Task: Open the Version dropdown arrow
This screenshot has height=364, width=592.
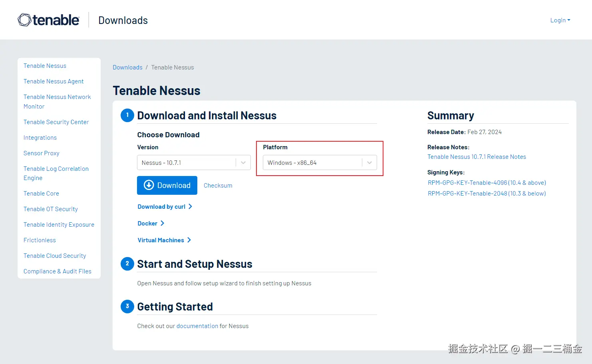Action: click(243, 162)
